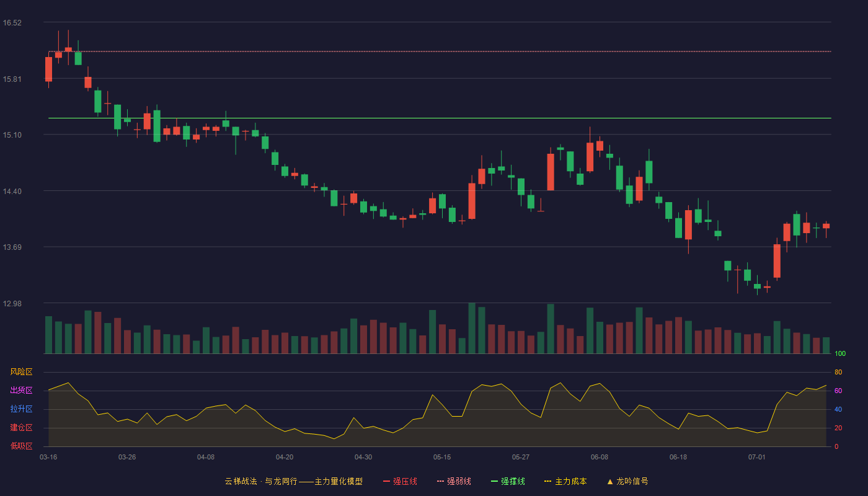The height and width of the screenshot is (496, 868).
Task: Click the blue 40 indicator scale value
Action: [838, 409]
